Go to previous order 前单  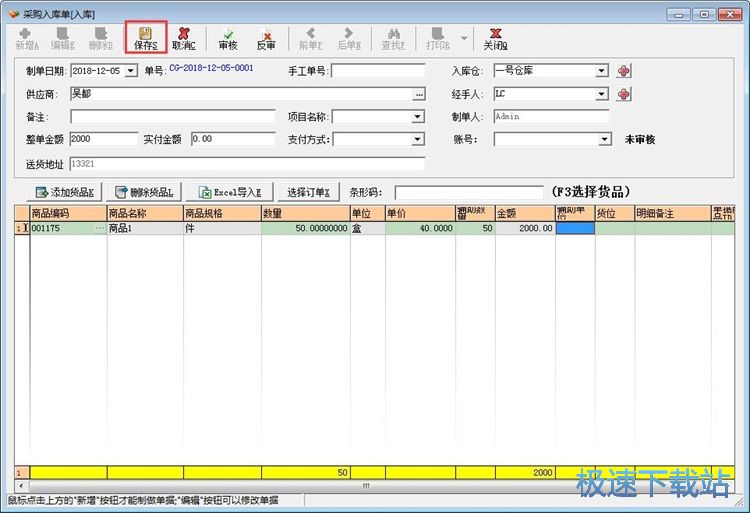coord(311,39)
